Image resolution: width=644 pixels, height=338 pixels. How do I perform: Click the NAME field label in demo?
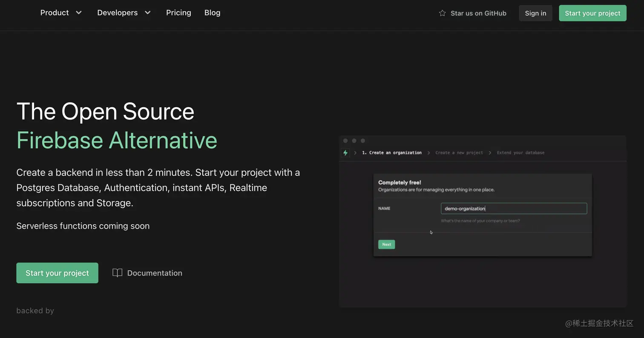pyautogui.click(x=384, y=208)
